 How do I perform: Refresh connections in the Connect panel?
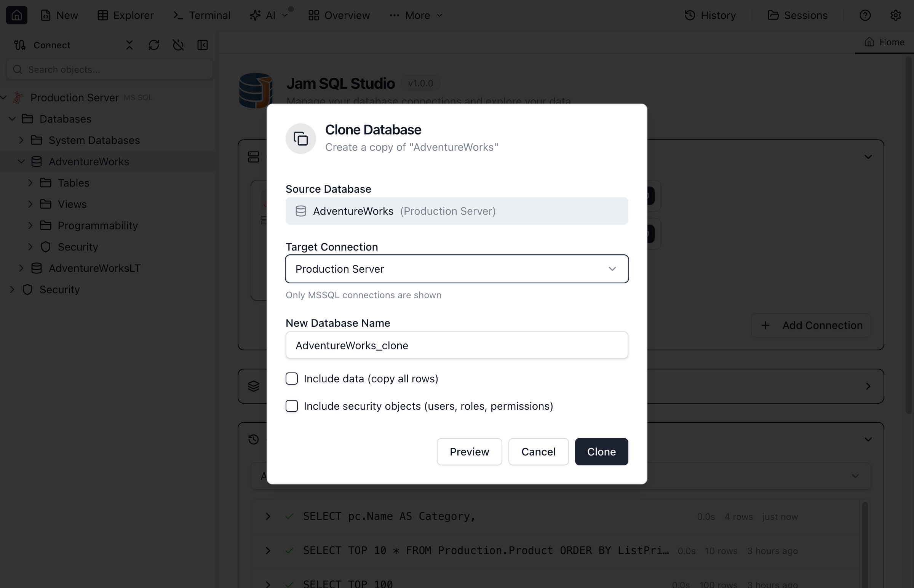pos(153,45)
